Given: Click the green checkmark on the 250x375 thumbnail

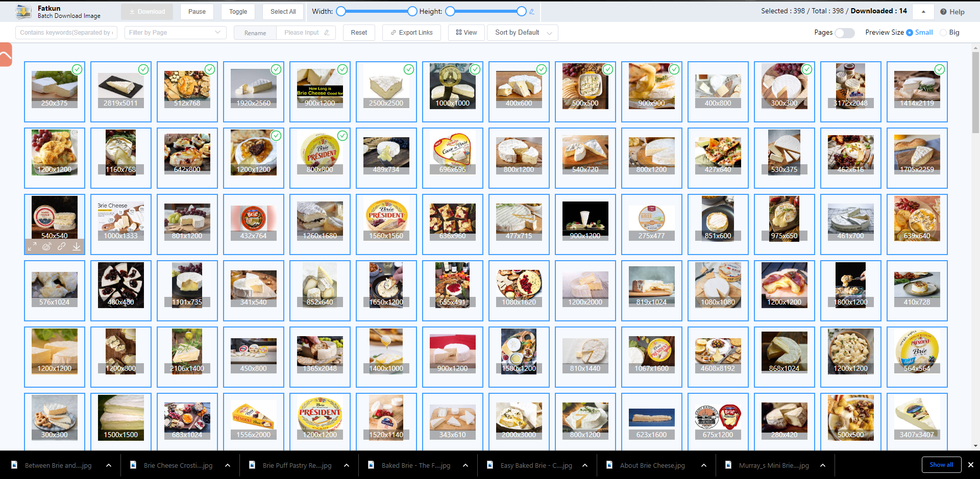Looking at the screenshot, I should pyautogui.click(x=77, y=69).
